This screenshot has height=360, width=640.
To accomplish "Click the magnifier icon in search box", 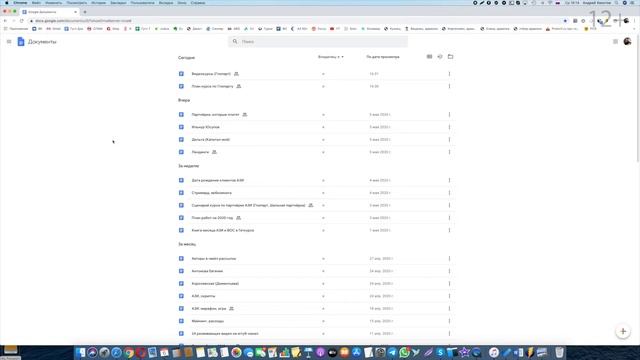I will pyautogui.click(x=235, y=41).
